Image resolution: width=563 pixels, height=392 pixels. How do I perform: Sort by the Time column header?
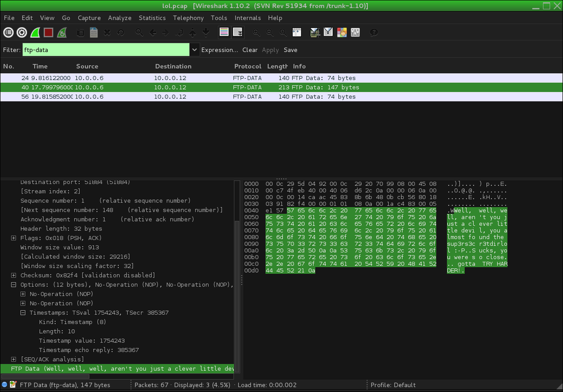click(x=40, y=67)
